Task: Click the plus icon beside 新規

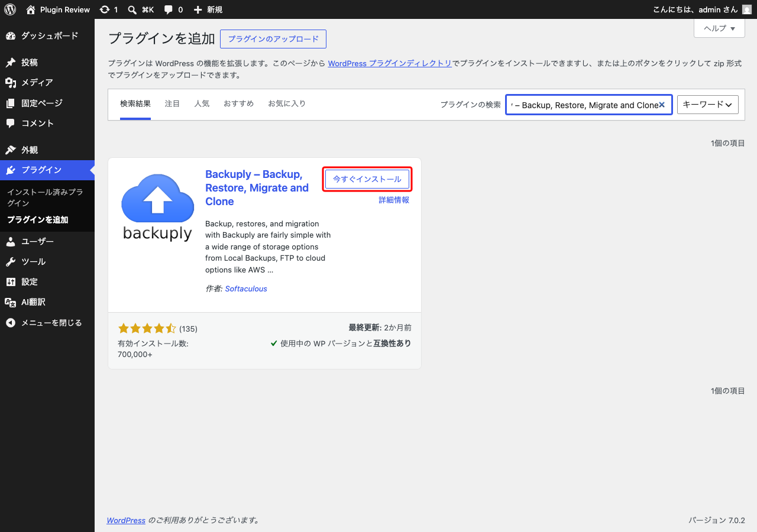Action: tap(198, 9)
